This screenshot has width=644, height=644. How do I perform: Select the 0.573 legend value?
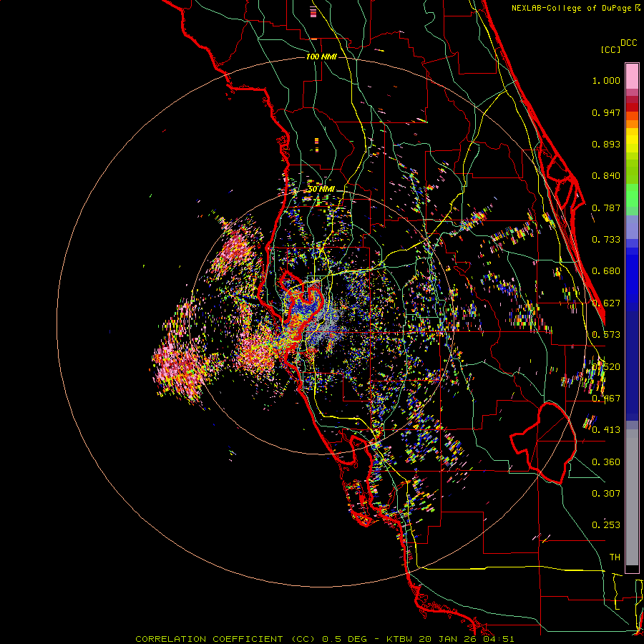[606, 335]
